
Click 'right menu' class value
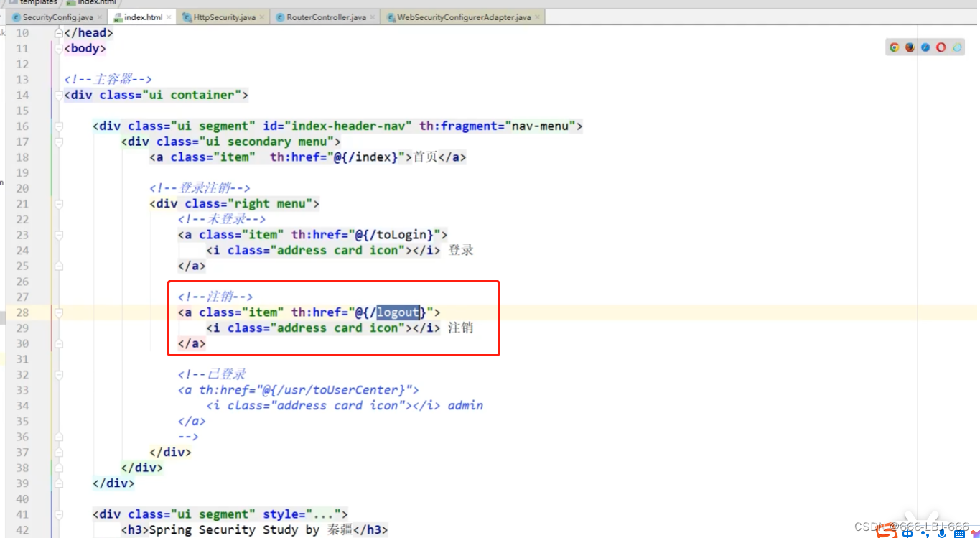[x=270, y=204]
